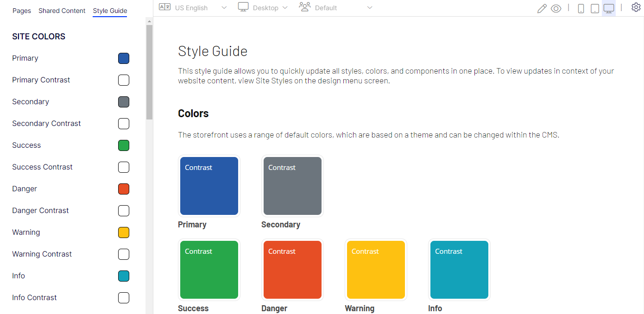Screen dimensions: 644x314
Task: Click the pencil edit mode icon
Action: point(542,8)
